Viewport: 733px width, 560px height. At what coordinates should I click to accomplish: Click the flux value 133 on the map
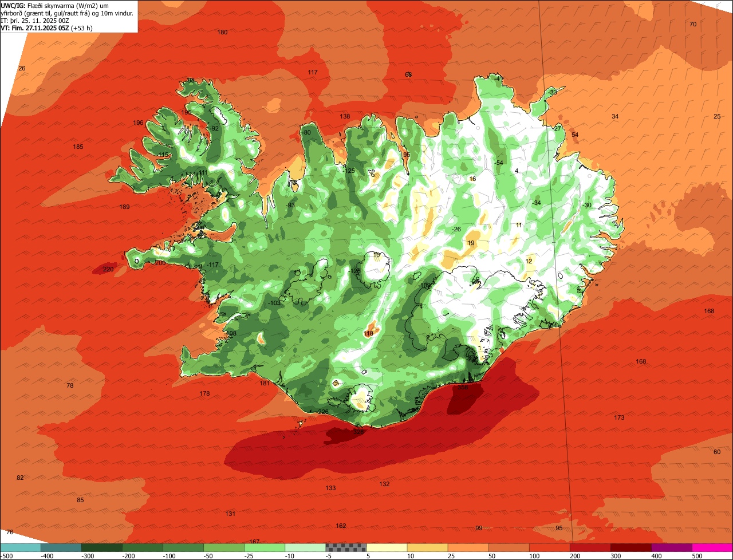click(330, 488)
